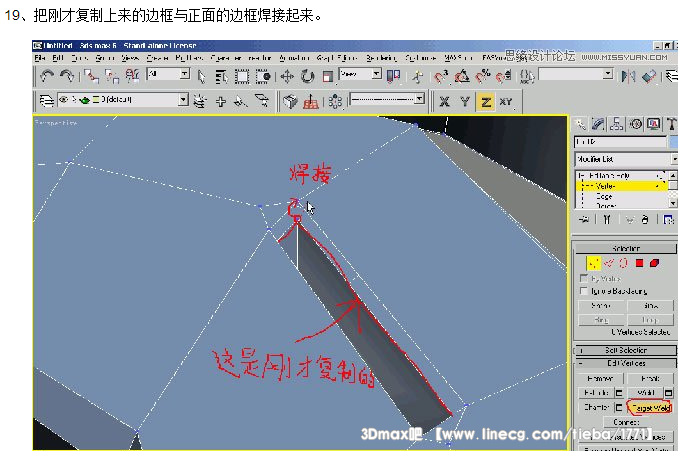682x451 pixels.
Task: Click the object name input field
Action: click(x=620, y=142)
